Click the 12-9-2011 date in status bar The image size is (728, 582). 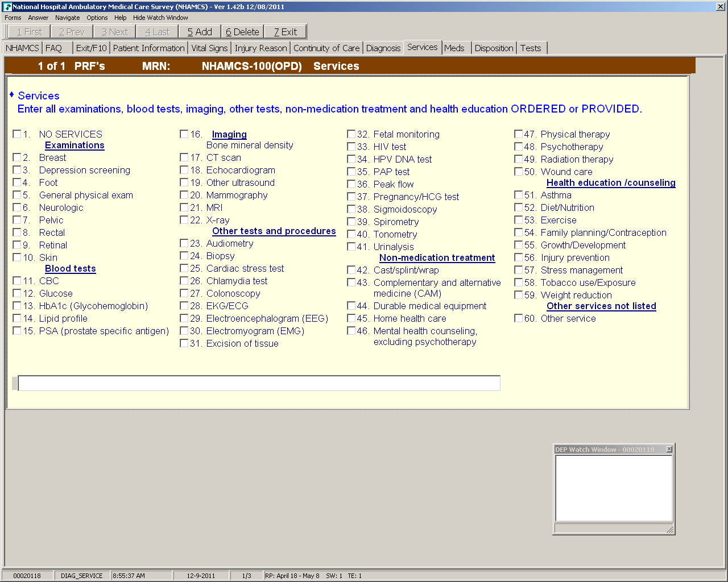(x=201, y=576)
